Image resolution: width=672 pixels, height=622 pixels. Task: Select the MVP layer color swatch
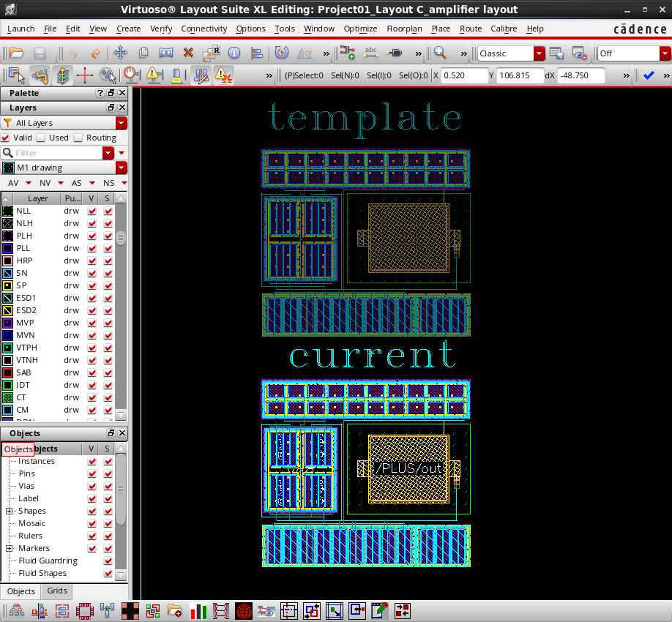[x=7, y=323]
